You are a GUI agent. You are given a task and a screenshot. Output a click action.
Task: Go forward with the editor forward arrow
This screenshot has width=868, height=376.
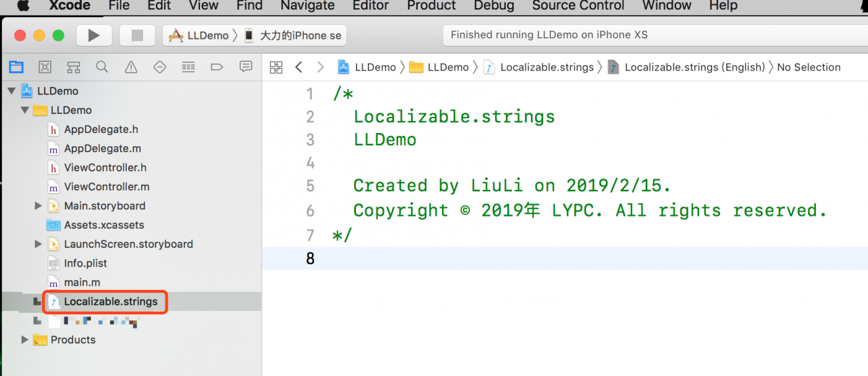click(x=321, y=67)
